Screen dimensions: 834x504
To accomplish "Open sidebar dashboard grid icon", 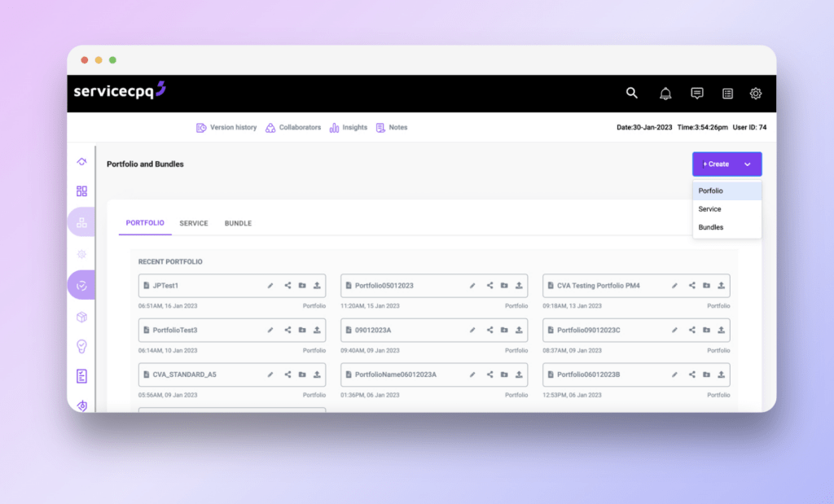I will (x=81, y=191).
